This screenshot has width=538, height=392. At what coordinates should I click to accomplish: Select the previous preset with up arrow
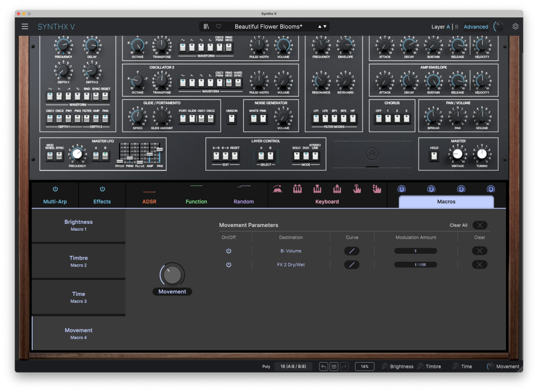tap(320, 26)
